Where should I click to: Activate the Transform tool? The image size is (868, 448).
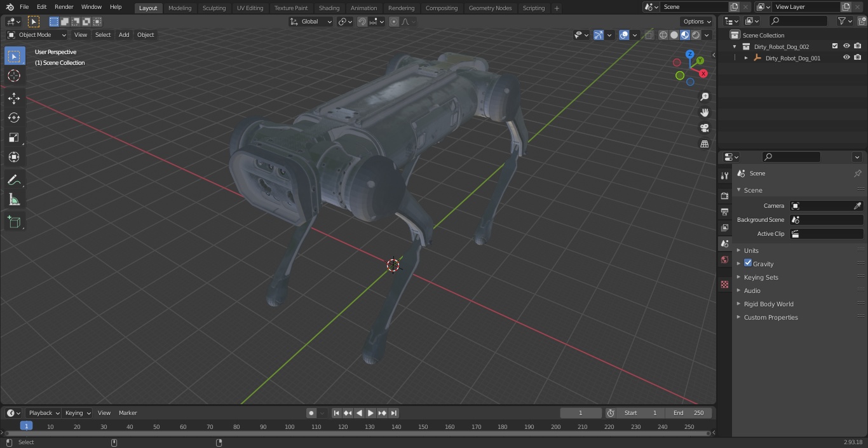[x=14, y=157]
